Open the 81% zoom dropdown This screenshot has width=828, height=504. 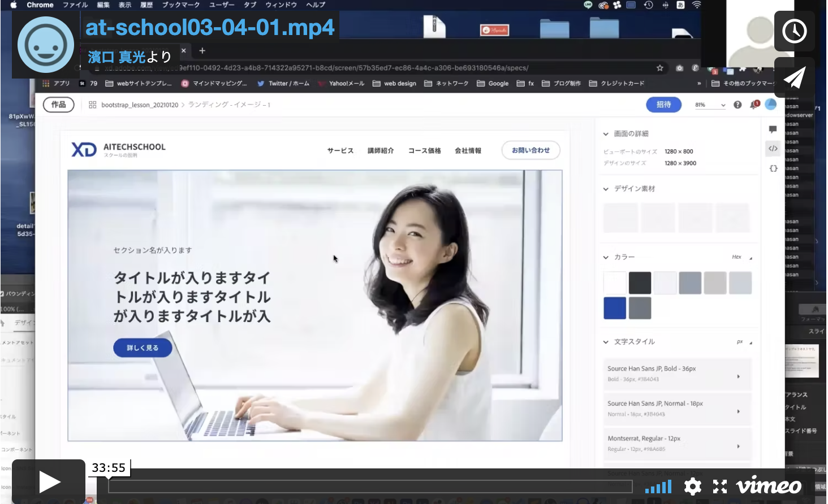pyautogui.click(x=710, y=105)
